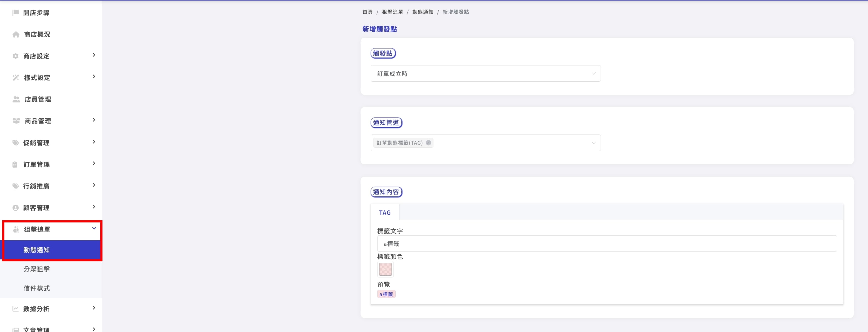This screenshot has height=332, width=868.
Task: Click the sniper icon beside 狙擊追單
Action: point(16,229)
